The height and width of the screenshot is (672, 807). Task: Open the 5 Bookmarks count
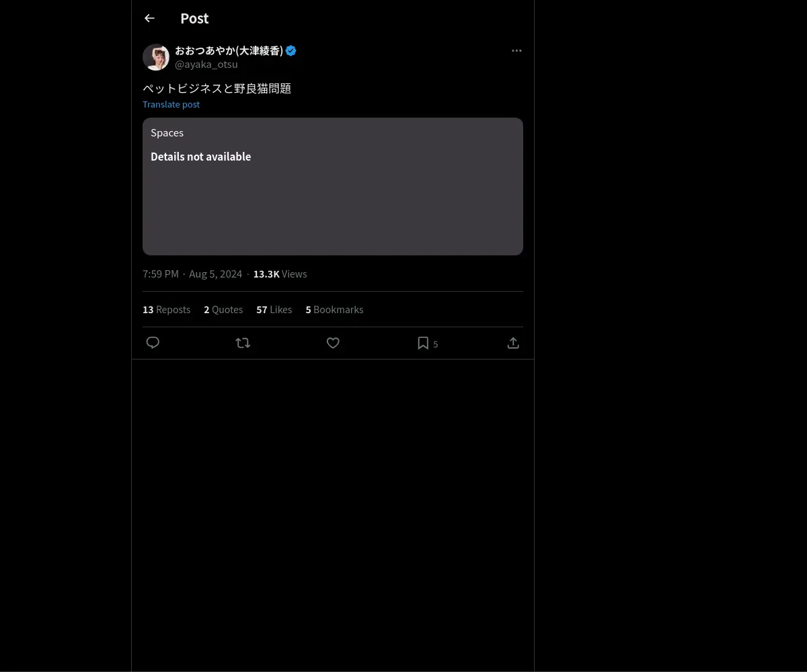pyautogui.click(x=334, y=310)
